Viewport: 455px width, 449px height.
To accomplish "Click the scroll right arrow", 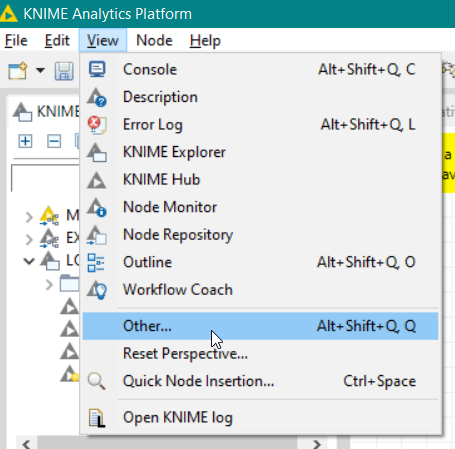I will click(x=317, y=444).
